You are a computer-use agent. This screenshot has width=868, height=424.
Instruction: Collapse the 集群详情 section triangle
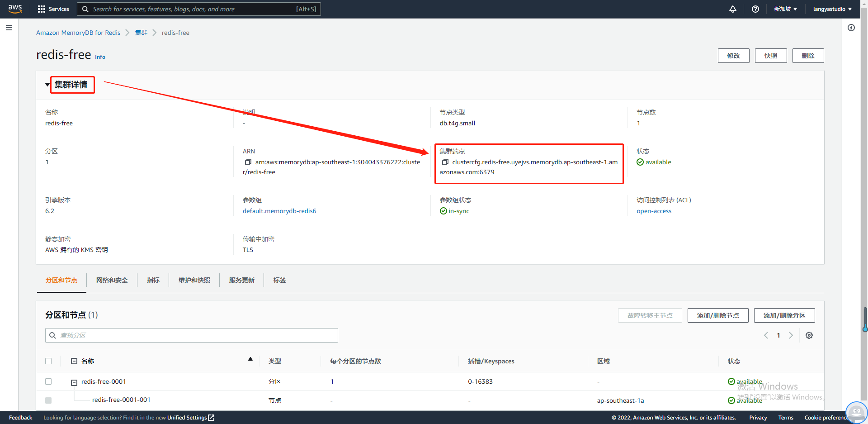[x=47, y=85]
